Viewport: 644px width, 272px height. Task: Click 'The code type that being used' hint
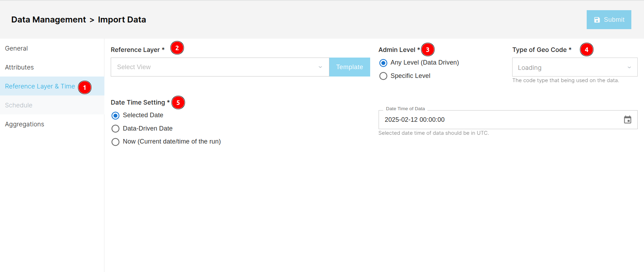point(566,80)
